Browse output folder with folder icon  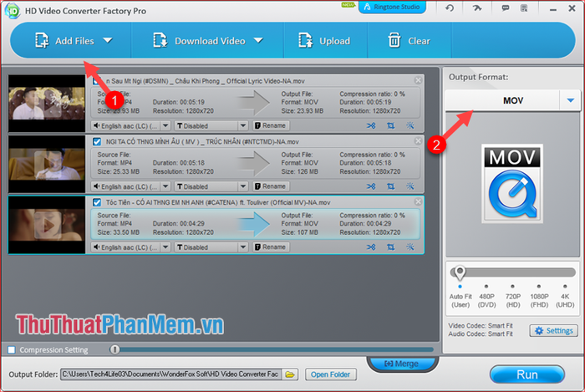click(290, 374)
